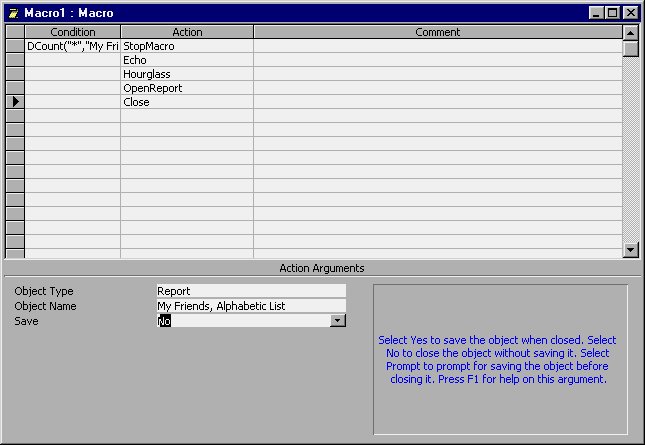Click the Action column header

(x=186, y=32)
